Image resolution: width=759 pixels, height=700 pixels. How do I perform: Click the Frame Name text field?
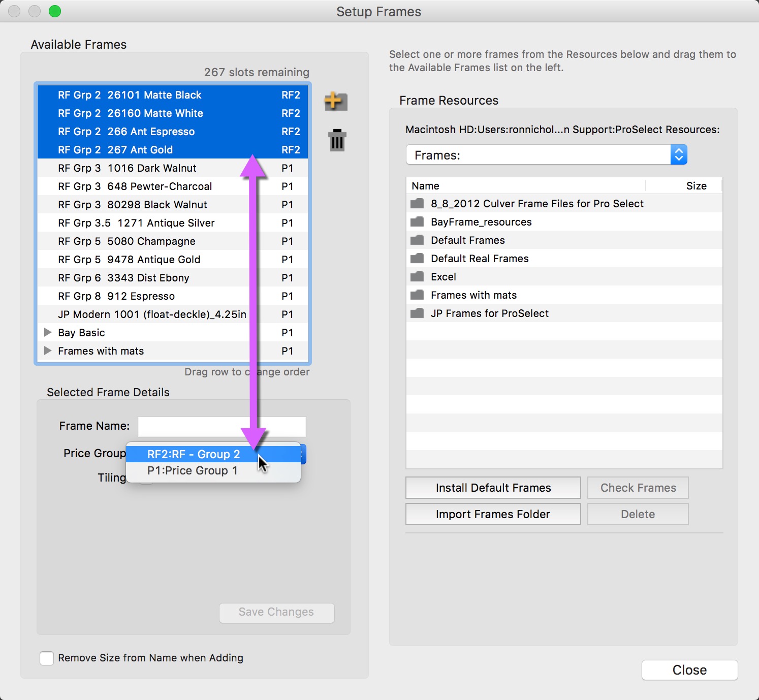[222, 427]
